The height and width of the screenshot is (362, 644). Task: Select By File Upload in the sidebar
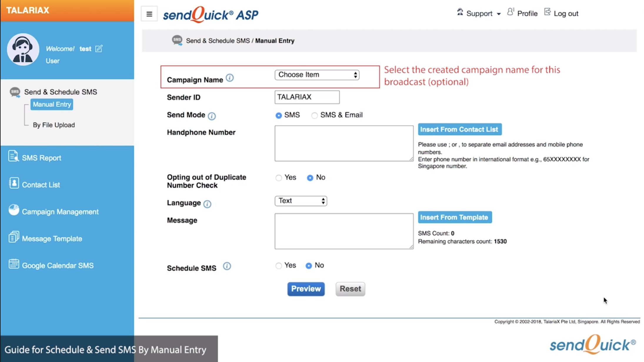coord(54,125)
